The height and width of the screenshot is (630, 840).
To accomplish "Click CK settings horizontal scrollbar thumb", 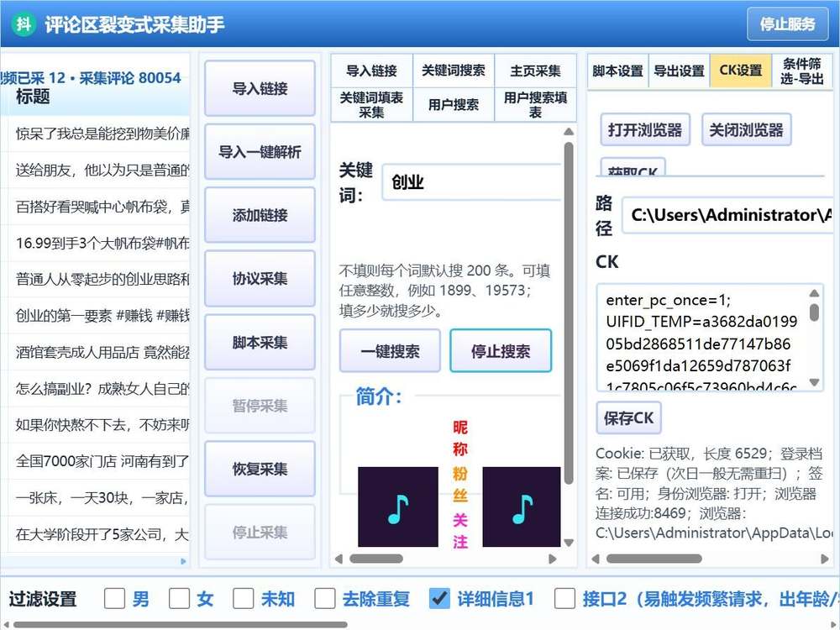I will coord(654,559).
